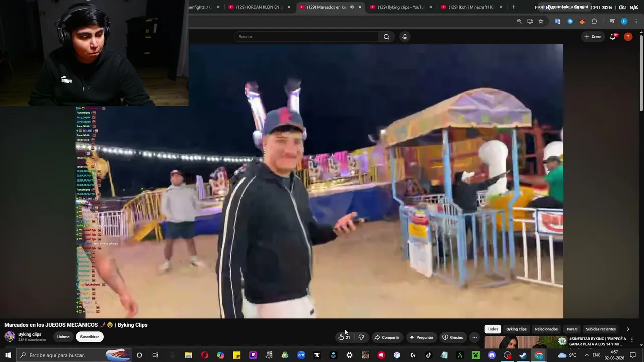Image resolution: width=644 pixels, height=362 pixels.
Task: Open Twitch from the taskbar
Action: point(253,355)
